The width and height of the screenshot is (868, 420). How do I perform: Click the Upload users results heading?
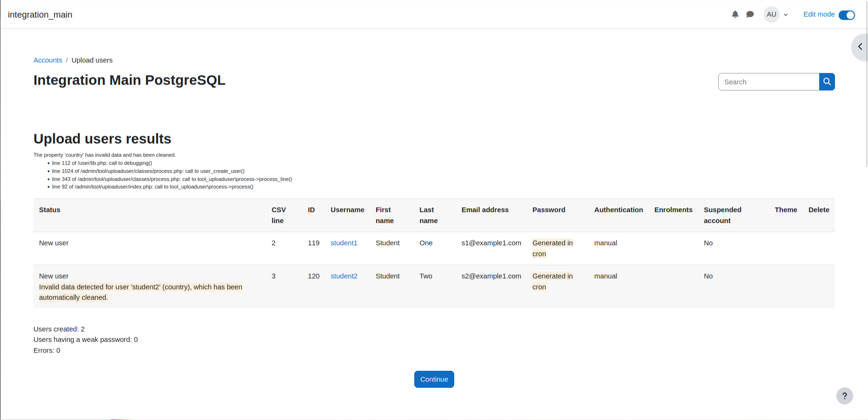102,138
